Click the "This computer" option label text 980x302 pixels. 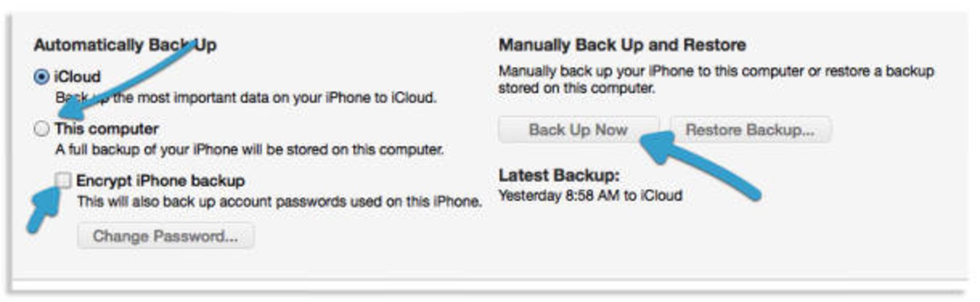click(x=107, y=129)
